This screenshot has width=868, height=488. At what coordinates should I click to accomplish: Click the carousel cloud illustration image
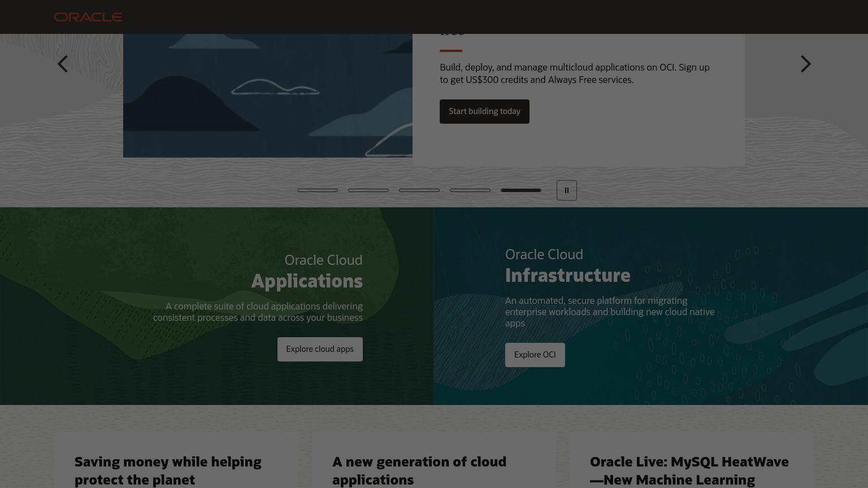(268, 95)
